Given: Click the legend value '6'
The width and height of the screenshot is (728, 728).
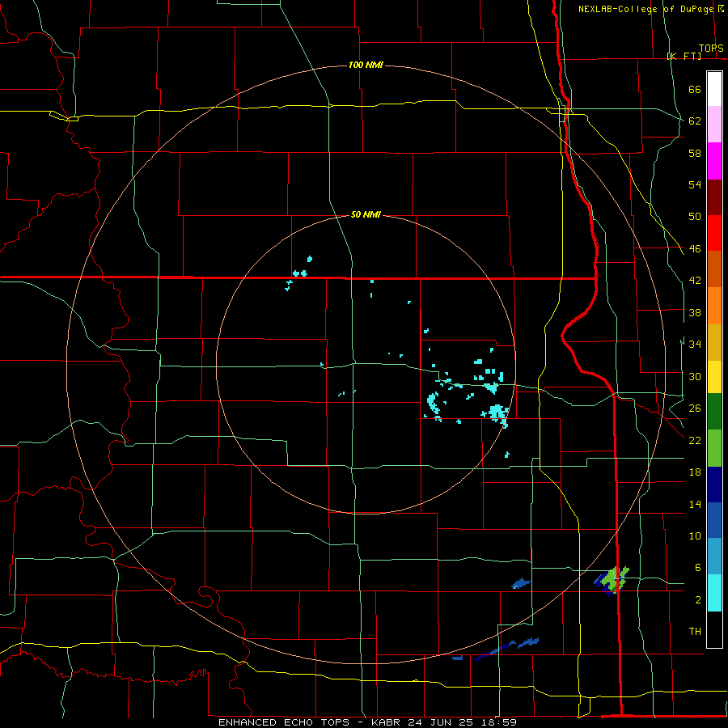Looking at the screenshot, I should point(698,568).
